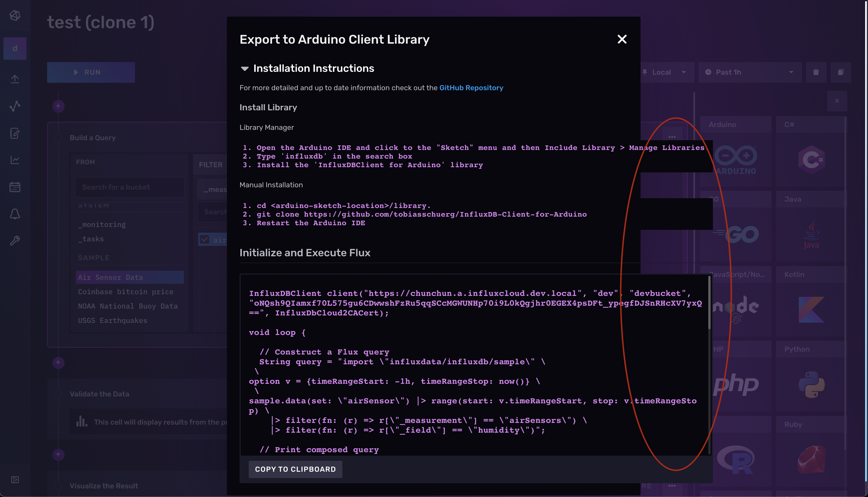Open the Past 1h time range dropdown

(x=750, y=72)
